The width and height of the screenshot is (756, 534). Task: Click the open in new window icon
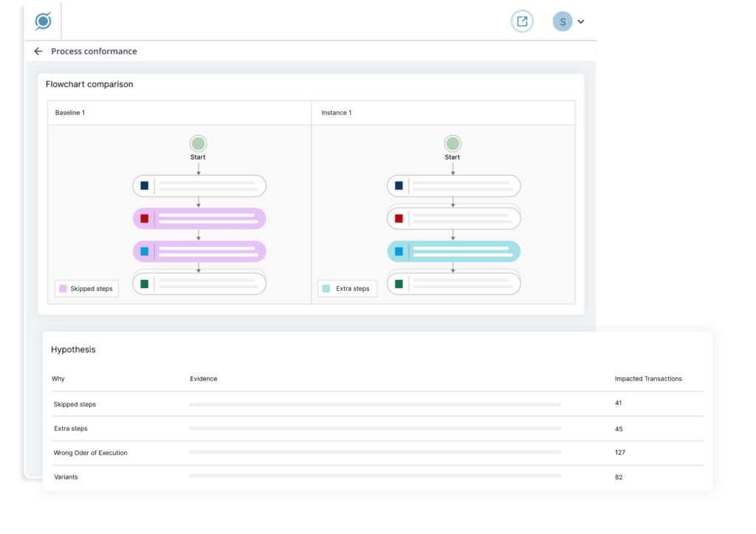pyautogui.click(x=522, y=21)
